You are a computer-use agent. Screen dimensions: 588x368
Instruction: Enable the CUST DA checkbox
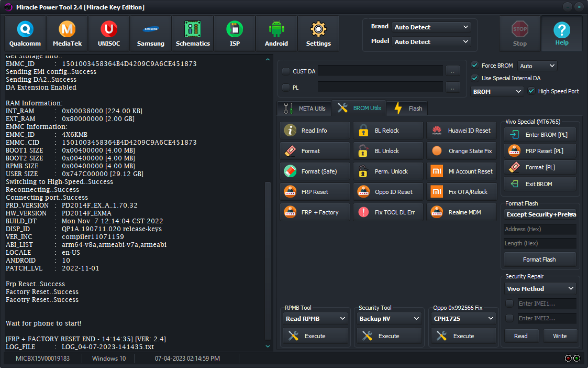coord(286,71)
